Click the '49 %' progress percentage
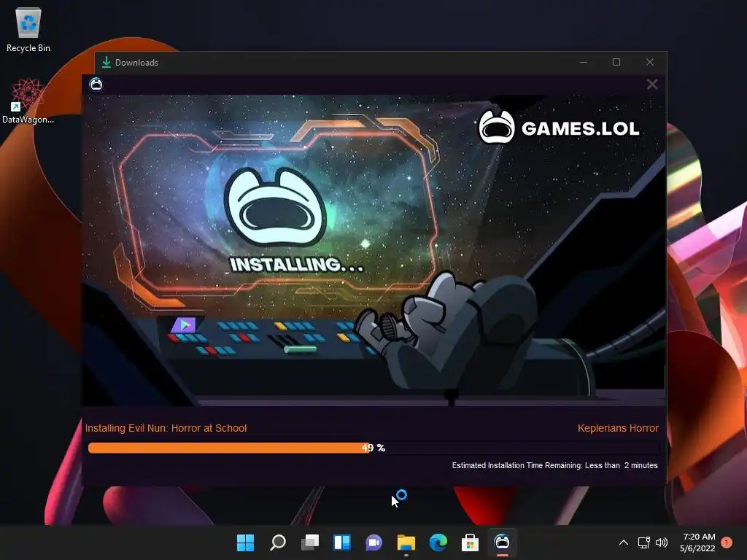This screenshot has width=747, height=560. (373, 448)
